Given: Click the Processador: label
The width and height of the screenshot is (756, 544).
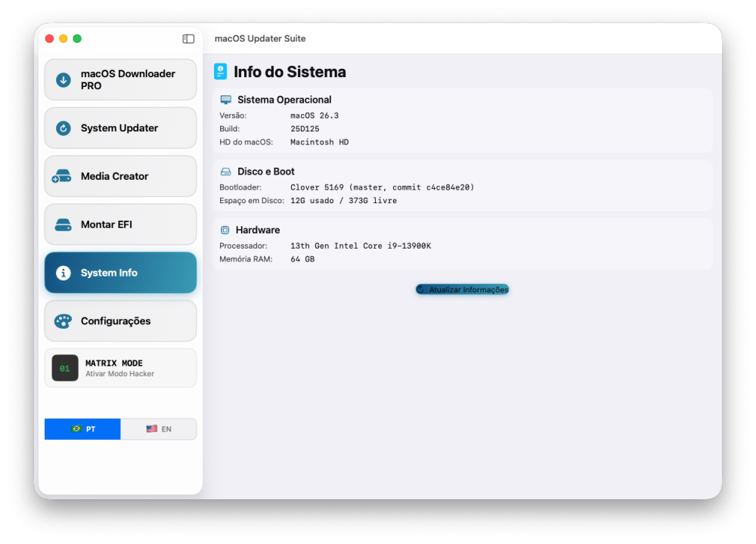Looking at the screenshot, I should [x=243, y=246].
